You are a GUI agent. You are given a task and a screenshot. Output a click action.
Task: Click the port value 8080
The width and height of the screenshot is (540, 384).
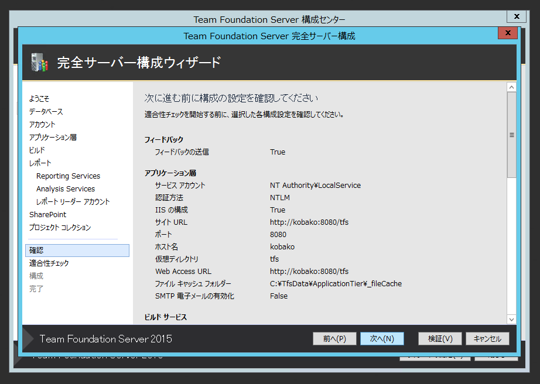(278, 235)
